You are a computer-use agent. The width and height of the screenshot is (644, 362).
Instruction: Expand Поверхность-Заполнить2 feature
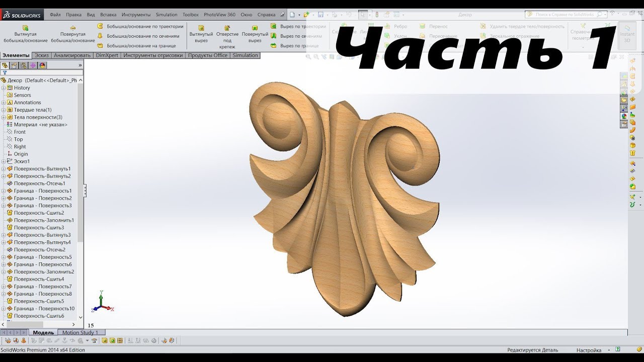click(4, 271)
